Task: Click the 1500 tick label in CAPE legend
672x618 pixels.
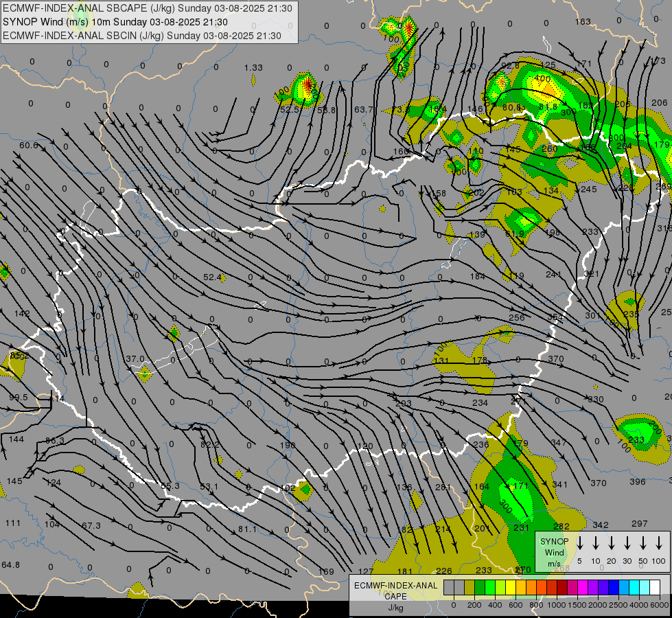Action: (x=577, y=605)
